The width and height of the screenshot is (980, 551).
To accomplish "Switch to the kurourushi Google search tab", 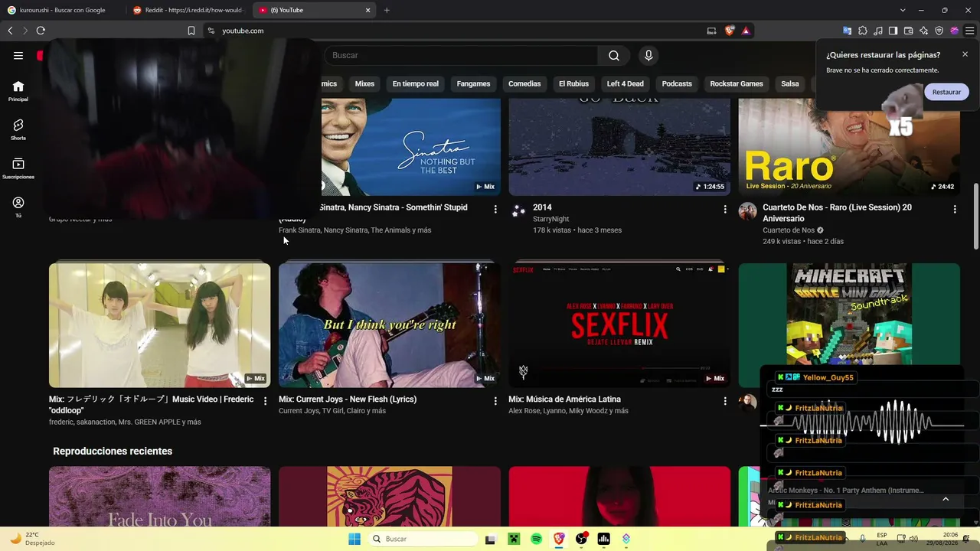I will click(61, 10).
